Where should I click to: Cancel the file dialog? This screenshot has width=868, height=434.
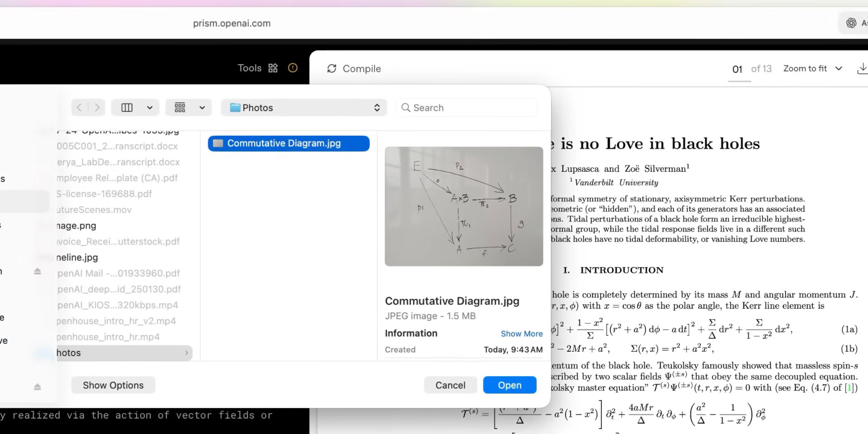[x=450, y=385]
